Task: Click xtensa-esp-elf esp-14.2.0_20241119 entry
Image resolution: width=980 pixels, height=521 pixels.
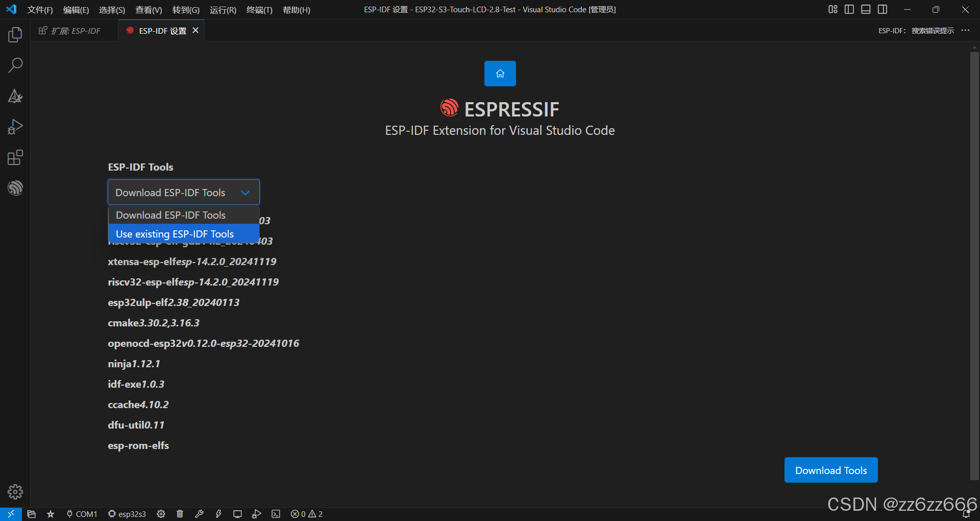Action: click(x=192, y=262)
